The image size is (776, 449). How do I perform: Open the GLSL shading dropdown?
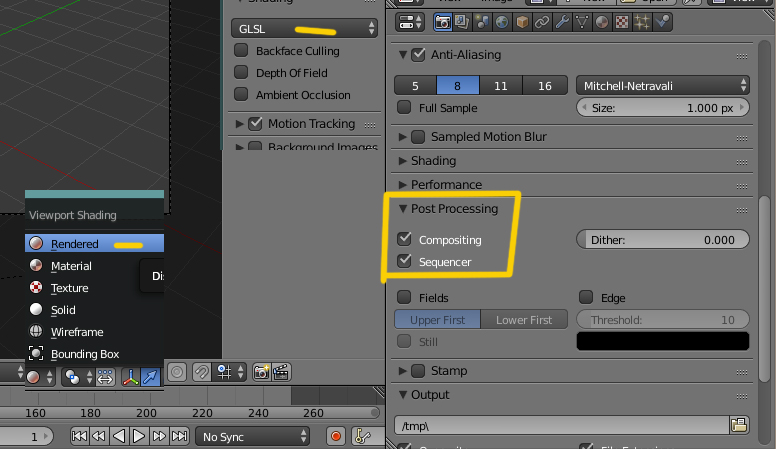click(x=304, y=29)
